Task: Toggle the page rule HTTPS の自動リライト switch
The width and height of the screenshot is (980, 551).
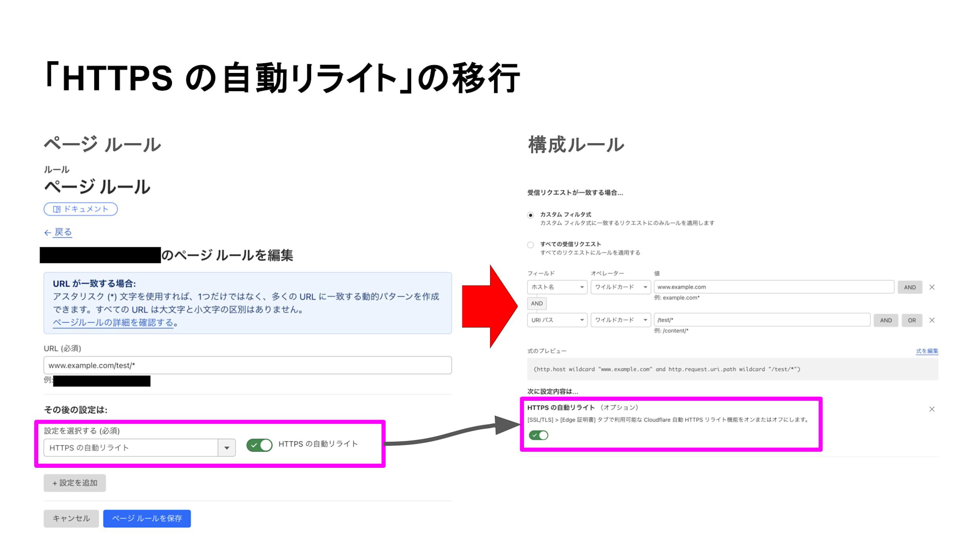Action: 259,445
